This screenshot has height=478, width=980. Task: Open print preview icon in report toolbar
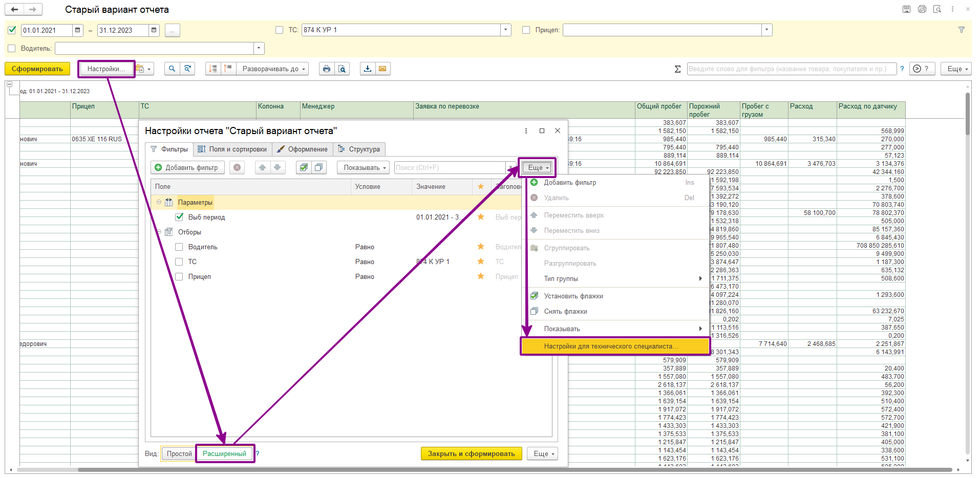342,69
